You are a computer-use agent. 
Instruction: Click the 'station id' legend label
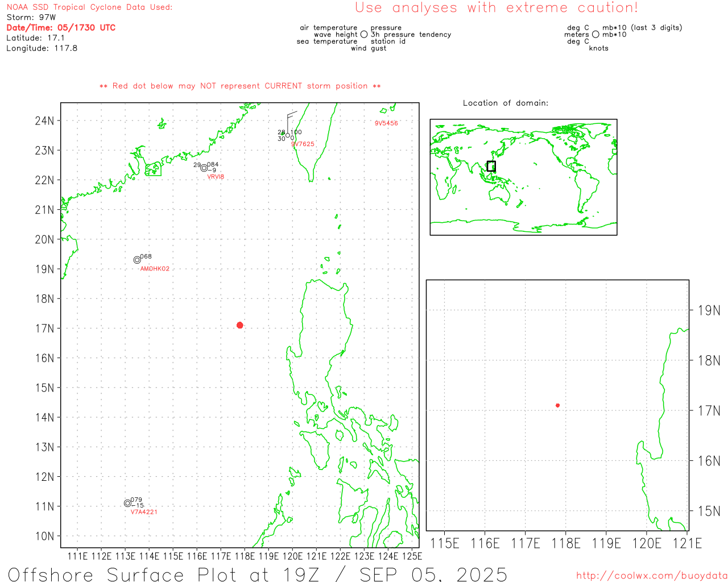pyautogui.click(x=388, y=41)
